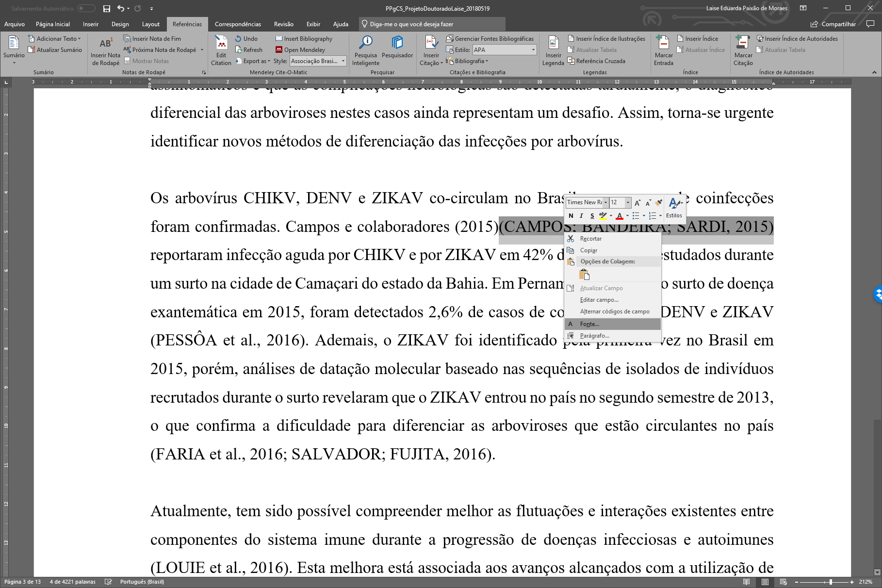Click Save icon in quick access toolbar
The image size is (882, 588).
coord(107,9)
